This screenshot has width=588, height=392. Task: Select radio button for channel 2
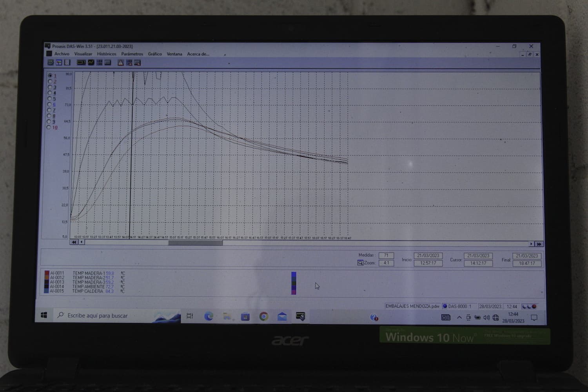click(50, 82)
